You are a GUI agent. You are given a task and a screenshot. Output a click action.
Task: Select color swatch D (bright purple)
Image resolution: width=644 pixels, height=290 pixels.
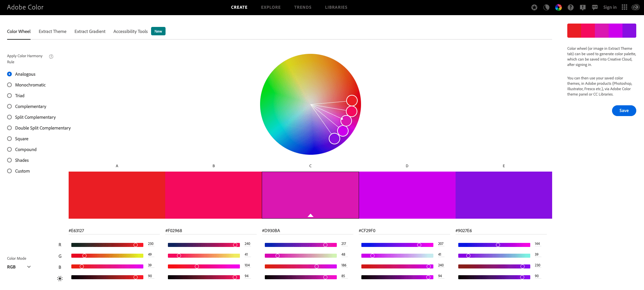pyautogui.click(x=407, y=195)
